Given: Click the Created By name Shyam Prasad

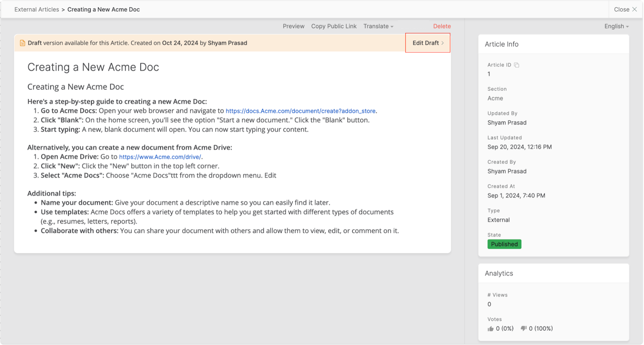Looking at the screenshot, I should point(507,171).
